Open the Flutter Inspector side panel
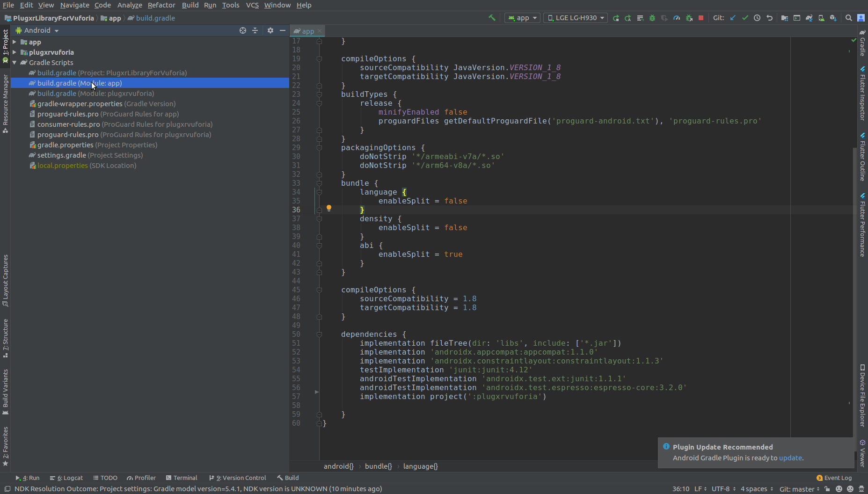The height and width of the screenshot is (494, 868). coord(862,94)
